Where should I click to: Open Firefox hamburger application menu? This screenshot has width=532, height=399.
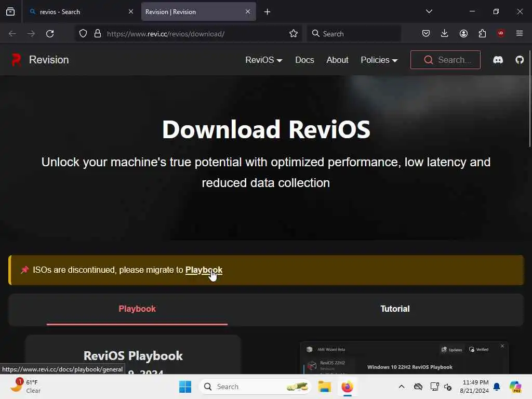pyautogui.click(x=520, y=33)
